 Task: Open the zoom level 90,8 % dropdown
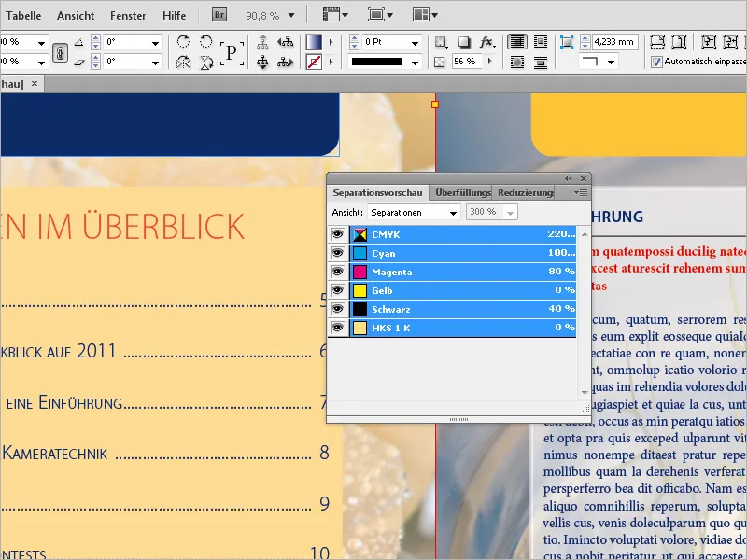coord(291,16)
